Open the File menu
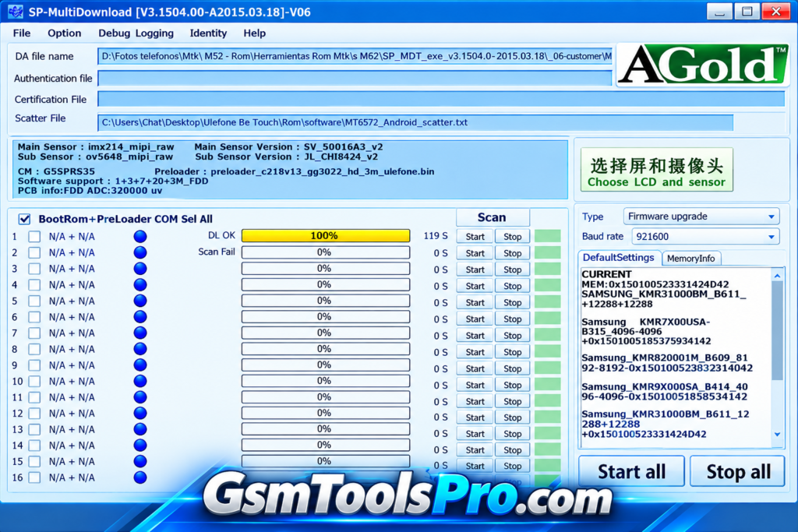The height and width of the screenshot is (532, 798). (x=21, y=33)
